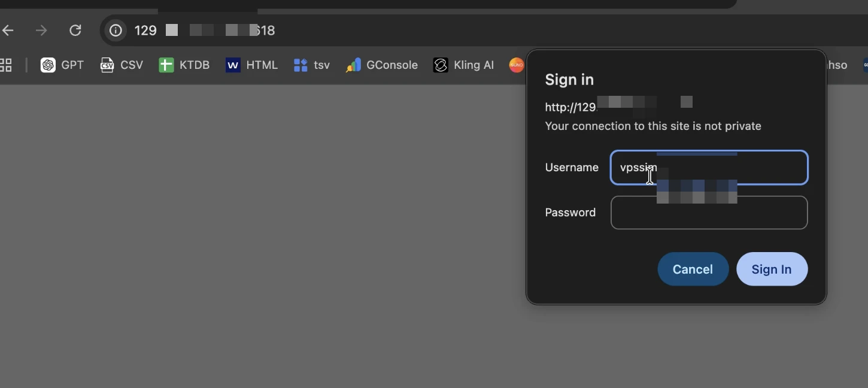Focus the Password input field
The width and height of the screenshot is (868, 388).
point(709,213)
